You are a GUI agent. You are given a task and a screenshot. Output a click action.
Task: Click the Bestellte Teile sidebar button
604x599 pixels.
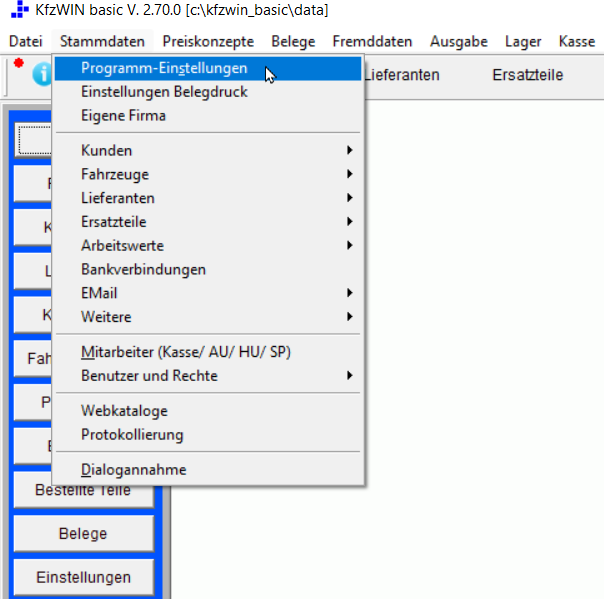click(x=83, y=490)
